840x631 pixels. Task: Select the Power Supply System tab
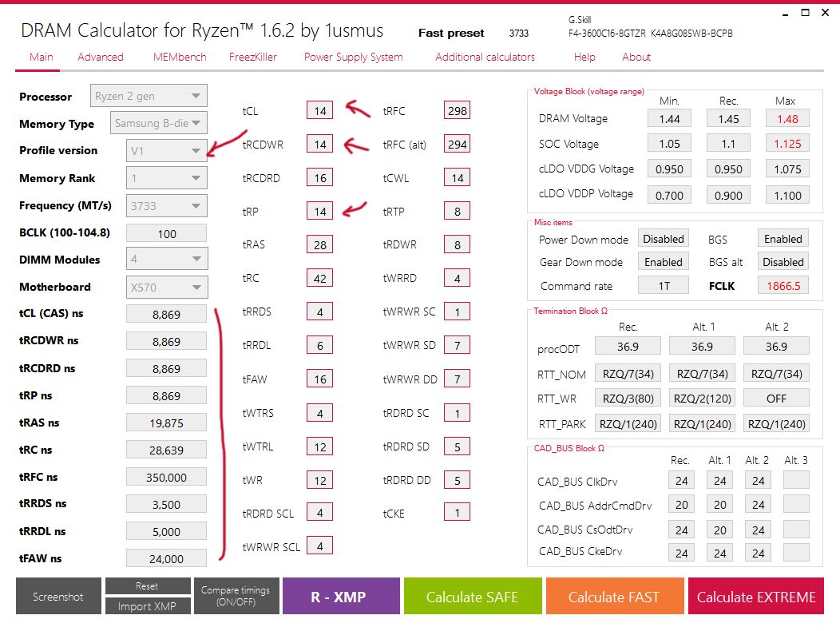[353, 57]
